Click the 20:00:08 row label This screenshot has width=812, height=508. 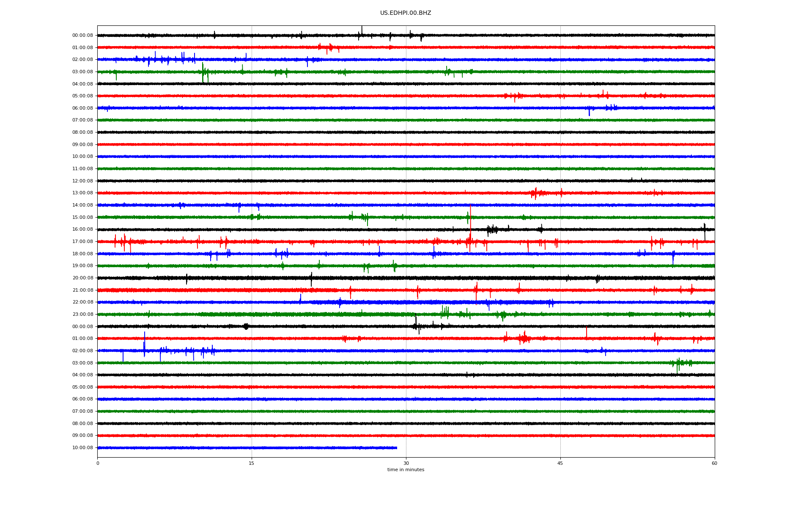(x=82, y=278)
